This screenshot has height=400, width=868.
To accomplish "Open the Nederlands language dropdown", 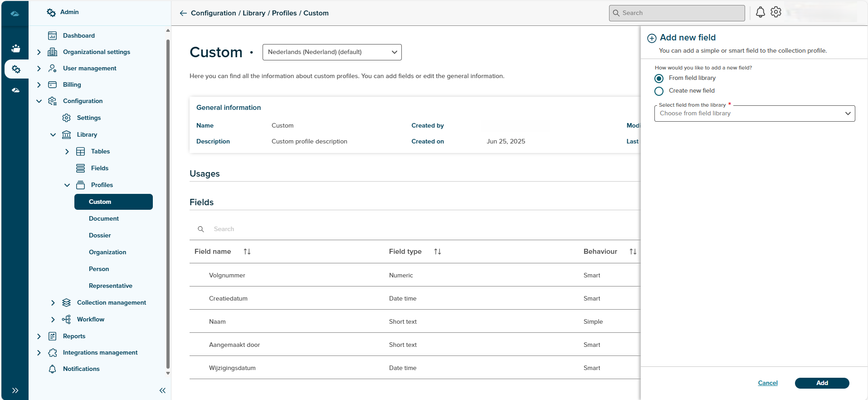I will pos(332,52).
